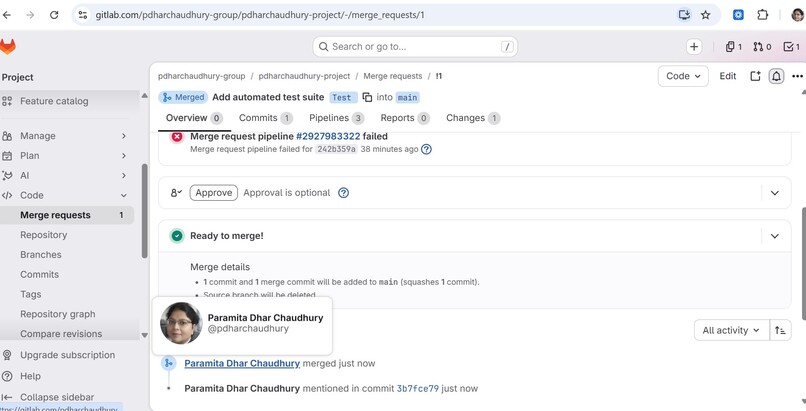Go back using browser back arrow
This screenshot has height=411, width=806.
7,15
